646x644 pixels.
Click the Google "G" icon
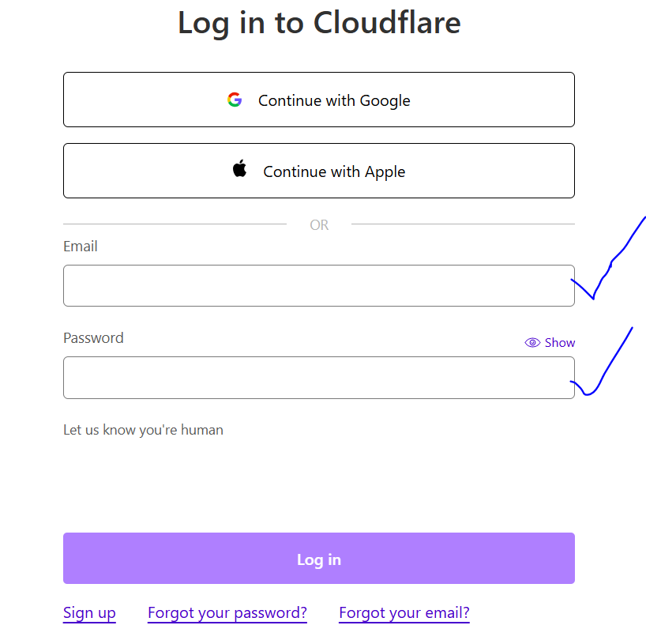tap(235, 100)
